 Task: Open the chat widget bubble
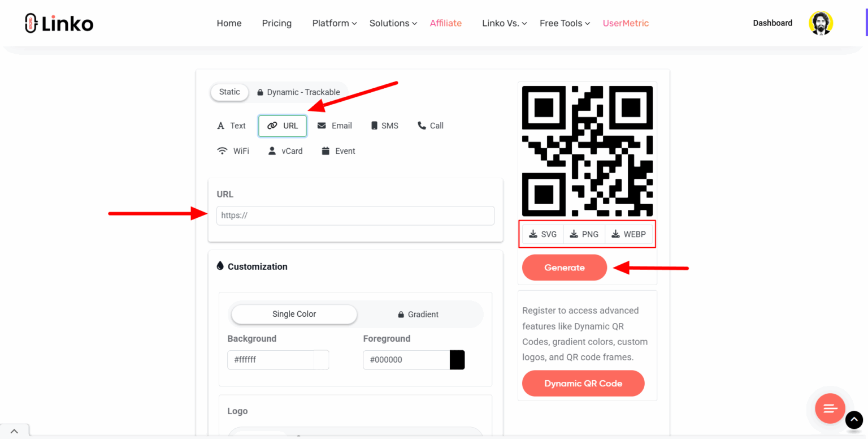(830, 408)
